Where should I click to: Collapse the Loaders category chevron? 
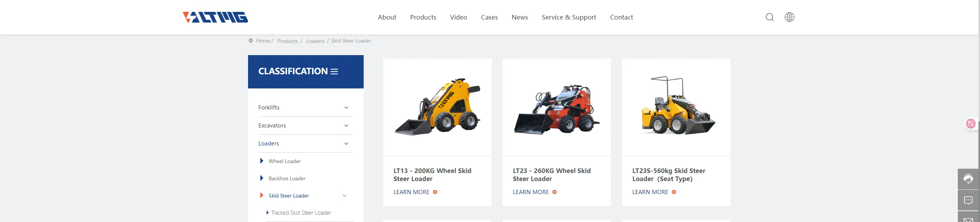click(346, 144)
